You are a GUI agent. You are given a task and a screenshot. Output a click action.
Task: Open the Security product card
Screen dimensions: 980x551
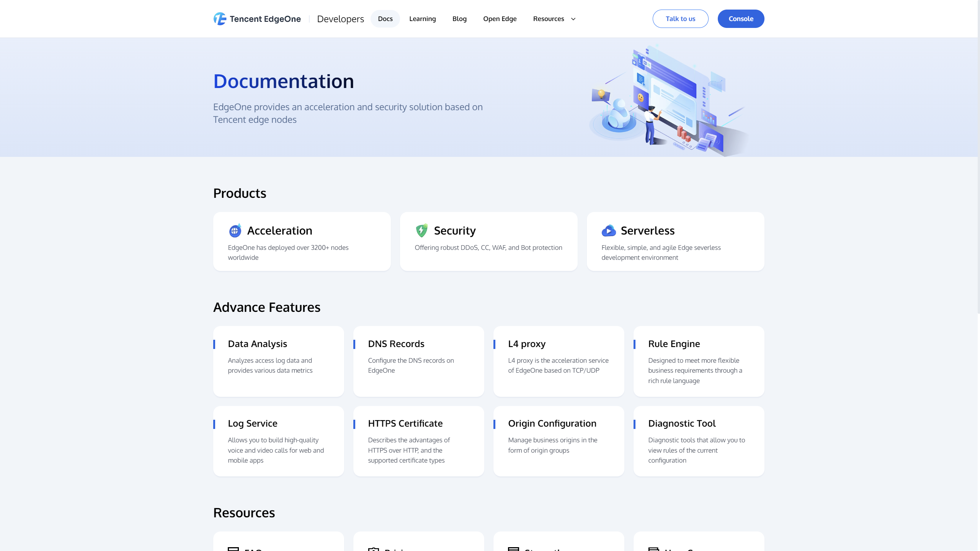coord(488,241)
